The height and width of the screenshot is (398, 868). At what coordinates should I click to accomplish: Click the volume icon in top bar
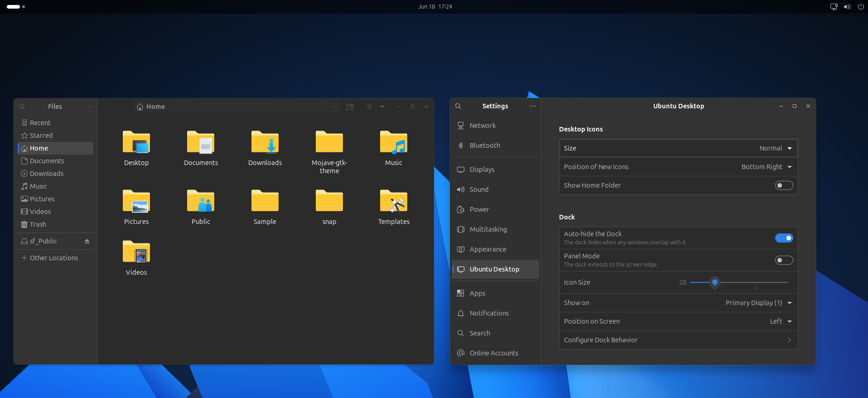tap(847, 7)
